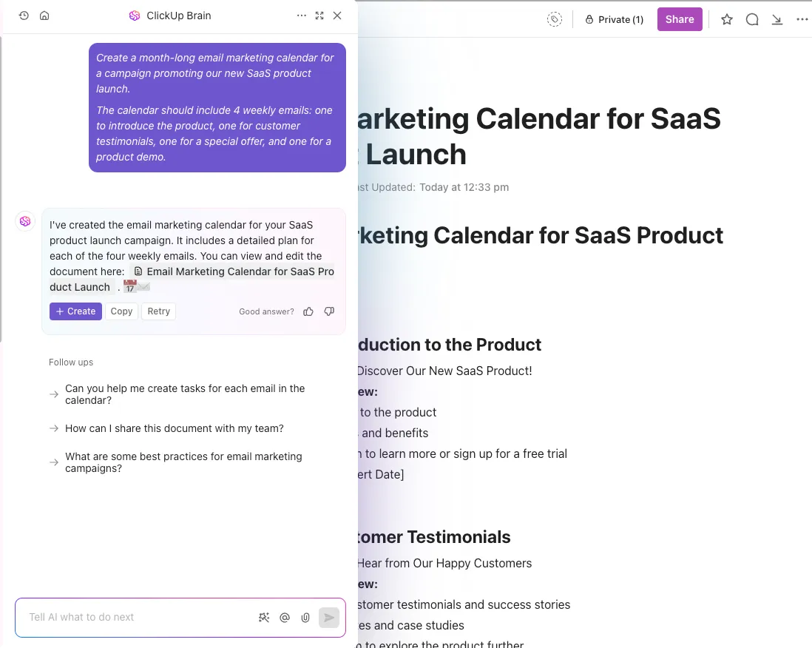Select follow-up about email marketing best practices
This screenshot has height=648, width=812.
183,462
